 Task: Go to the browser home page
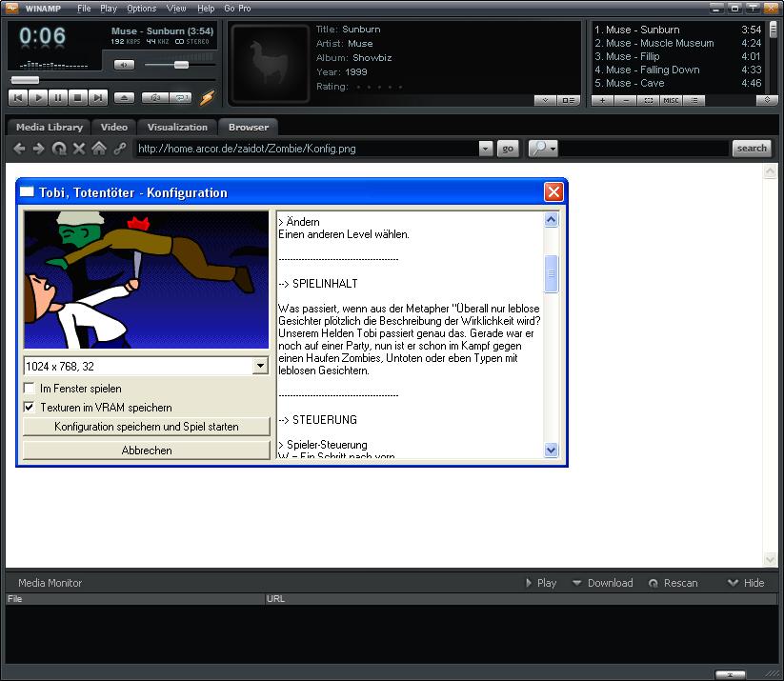[x=99, y=149]
